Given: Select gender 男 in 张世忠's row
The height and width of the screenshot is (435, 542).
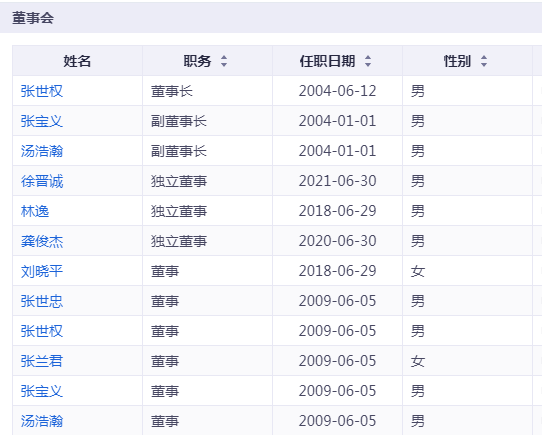Looking at the screenshot, I should coord(418,301).
